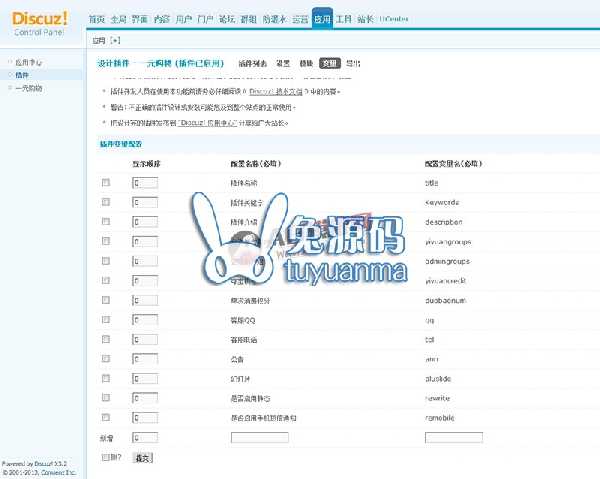Open the 防灌水 top navigation tab
The width and height of the screenshot is (600, 479).
[x=274, y=19]
